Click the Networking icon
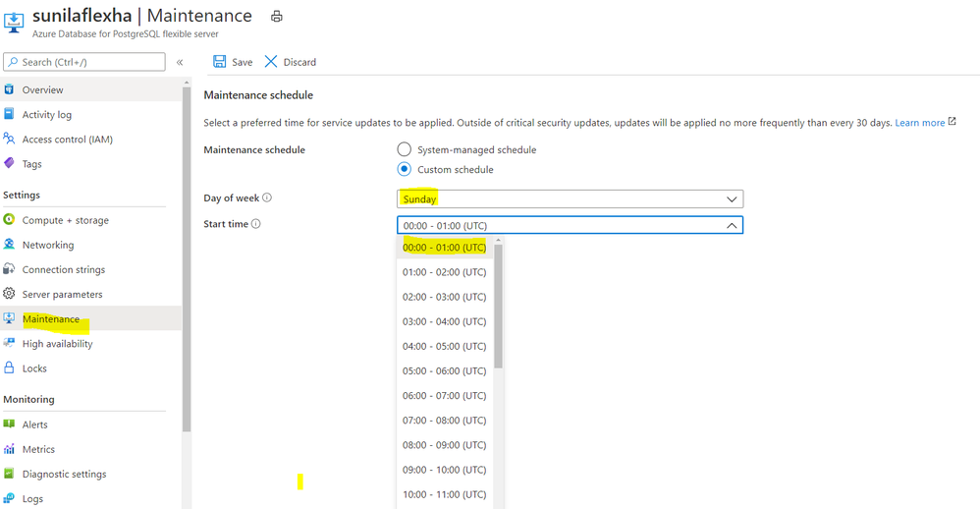 [x=9, y=244]
